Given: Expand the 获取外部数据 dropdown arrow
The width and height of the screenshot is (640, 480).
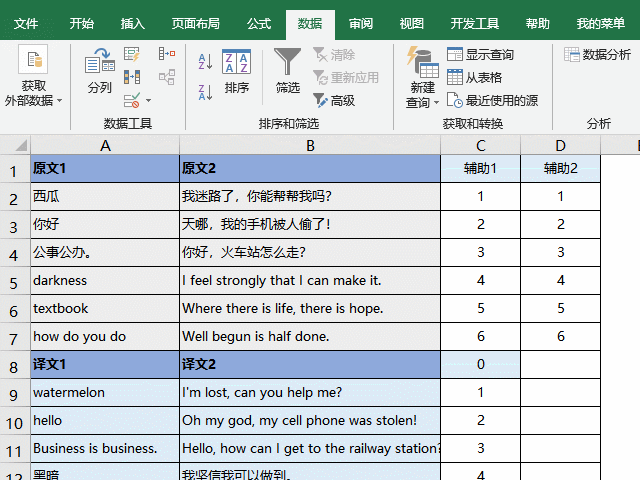Looking at the screenshot, I should 60,100.
